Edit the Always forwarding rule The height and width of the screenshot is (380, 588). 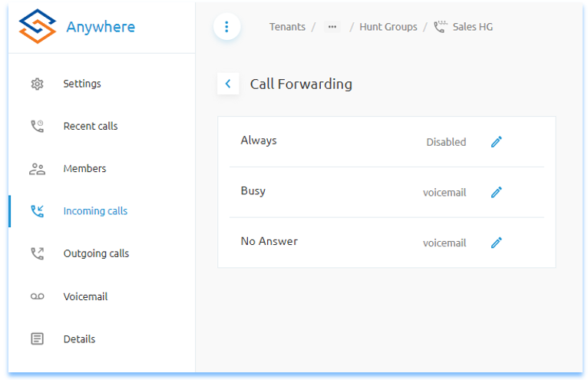point(496,142)
